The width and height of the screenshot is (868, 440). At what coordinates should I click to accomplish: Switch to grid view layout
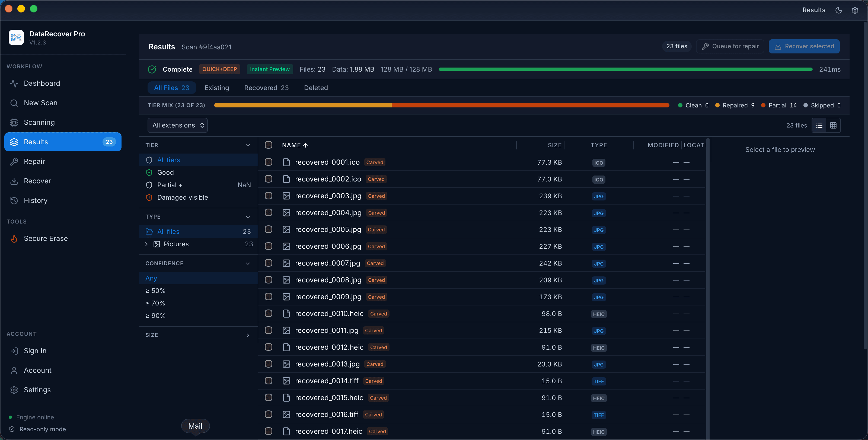coord(833,125)
